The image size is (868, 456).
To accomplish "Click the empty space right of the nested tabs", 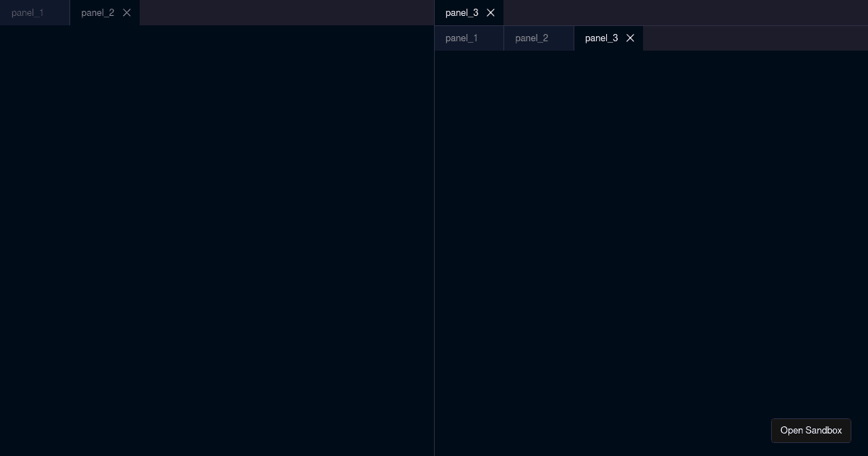I will (752, 38).
